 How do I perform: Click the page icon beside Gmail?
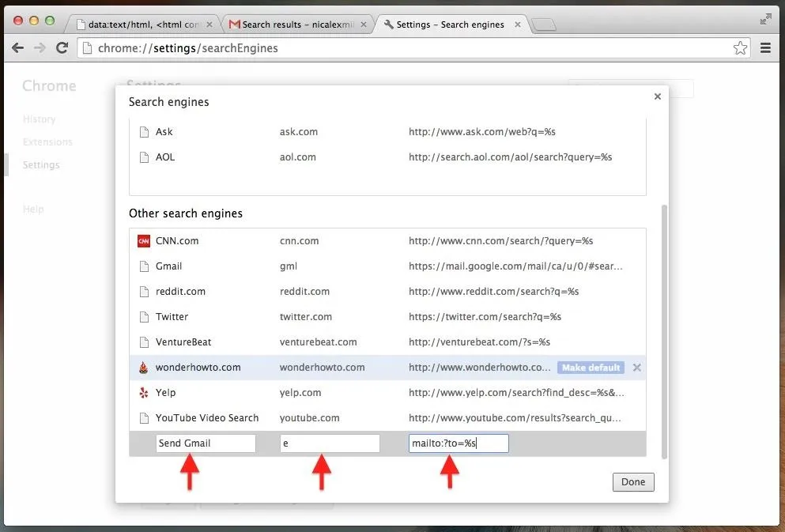(x=144, y=266)
